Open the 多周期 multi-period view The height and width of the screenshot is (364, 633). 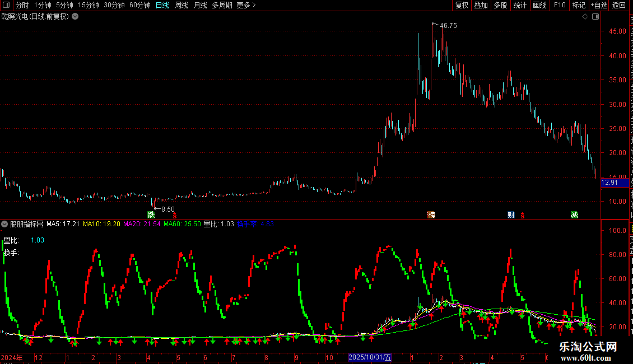pyautogui.click(x=222, y=5)
